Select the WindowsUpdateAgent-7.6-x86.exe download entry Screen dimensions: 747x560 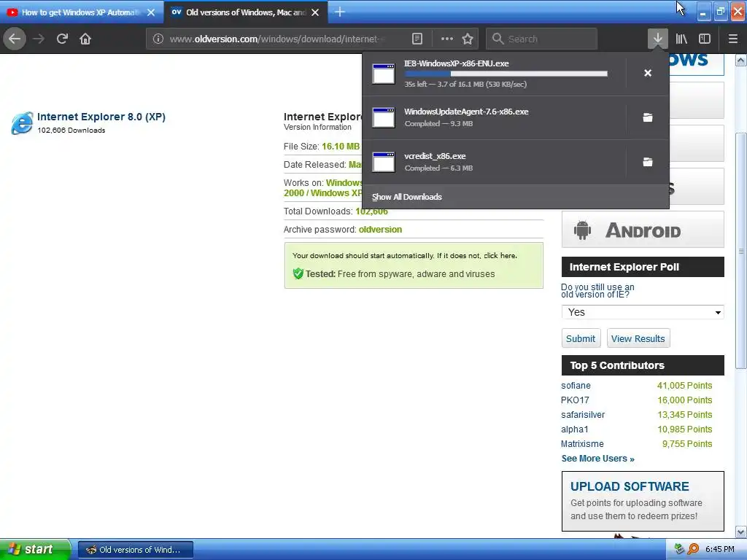pyautogui.click(x=495, y=117)
